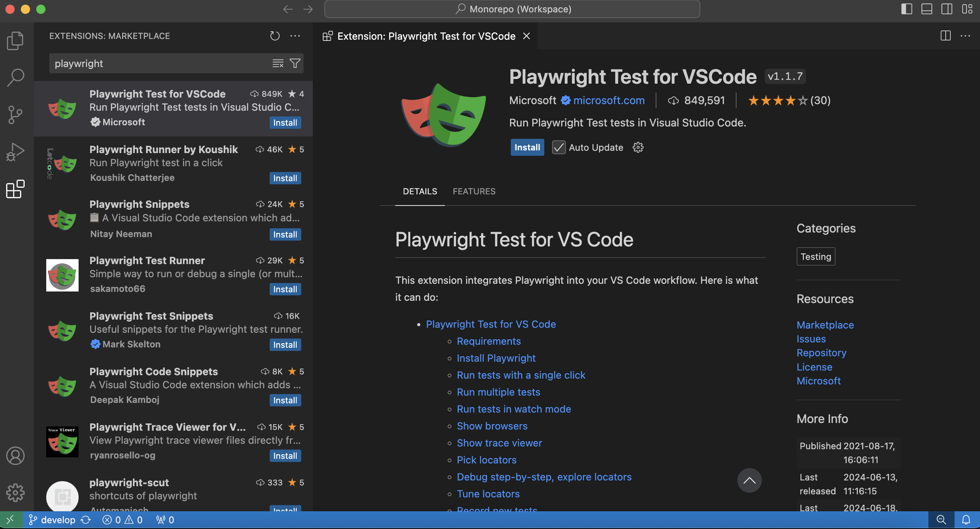
Task: Toggle the secondary side bar layout icon
Action: (947, 9)
